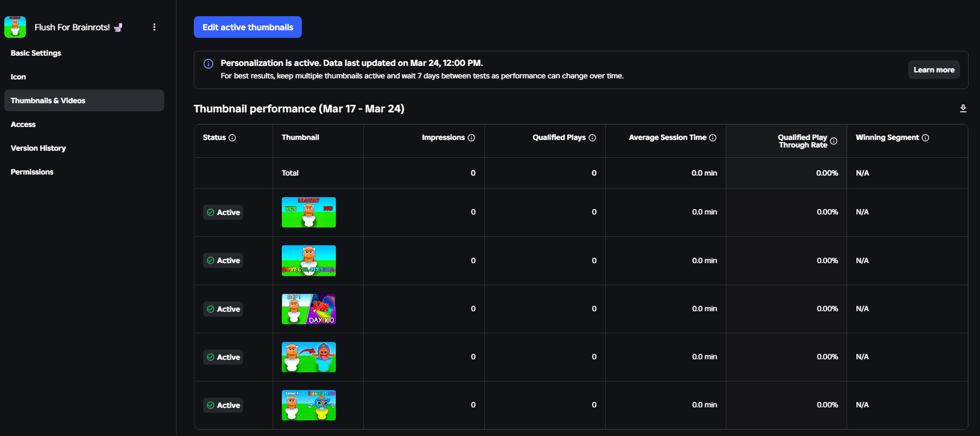
Task: Click info icon next to Impressions header
Action: pyautogui.click(x=471, y=138)
